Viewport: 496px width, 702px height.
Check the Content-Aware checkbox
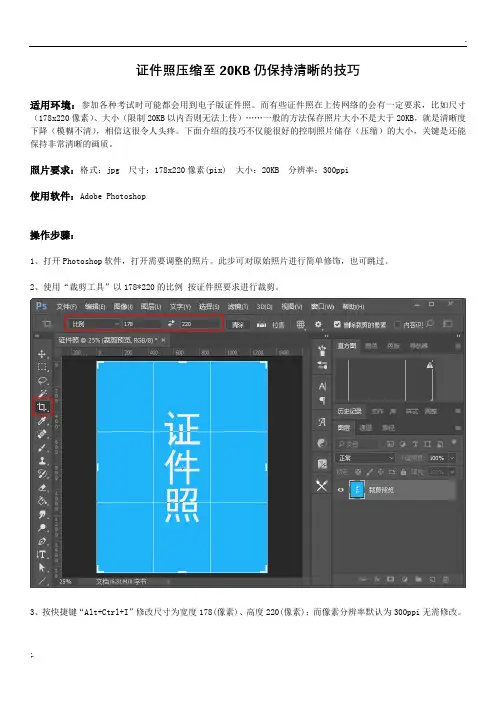click(397, 324)
